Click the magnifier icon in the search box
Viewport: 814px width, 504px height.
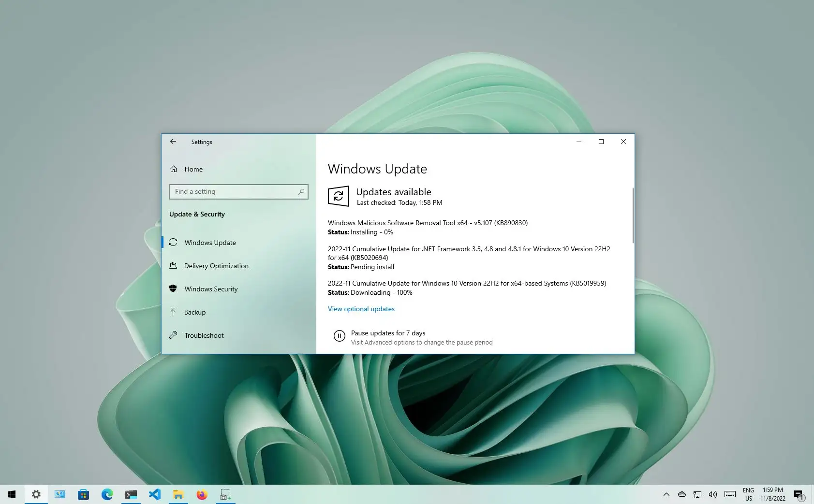coord(301,192)
